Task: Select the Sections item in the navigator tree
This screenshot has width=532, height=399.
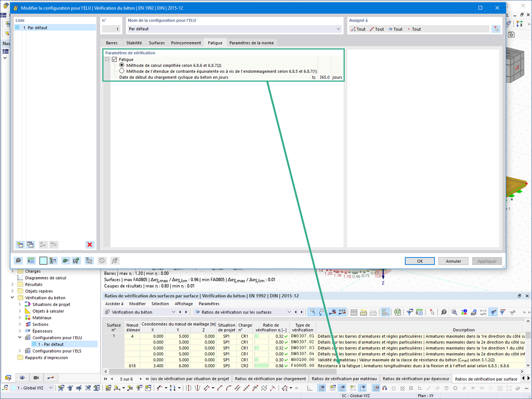Action: tap(40, 324)
